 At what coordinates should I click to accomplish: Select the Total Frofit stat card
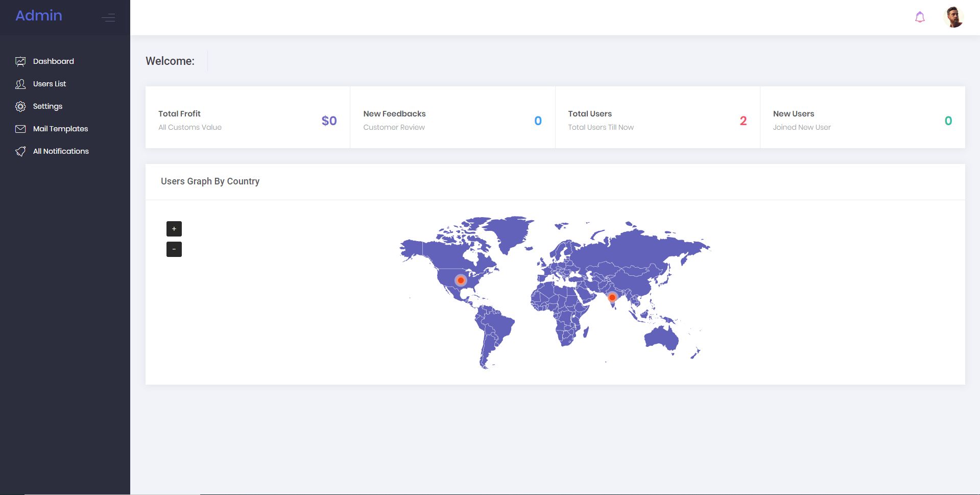pos(248,117)
